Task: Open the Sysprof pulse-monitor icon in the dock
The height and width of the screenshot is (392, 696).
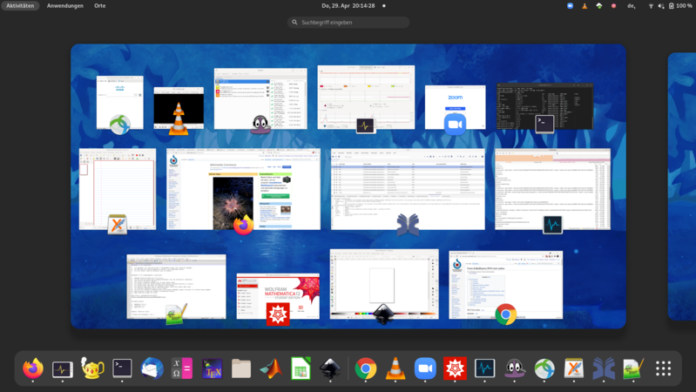Action: click(63, 369)
